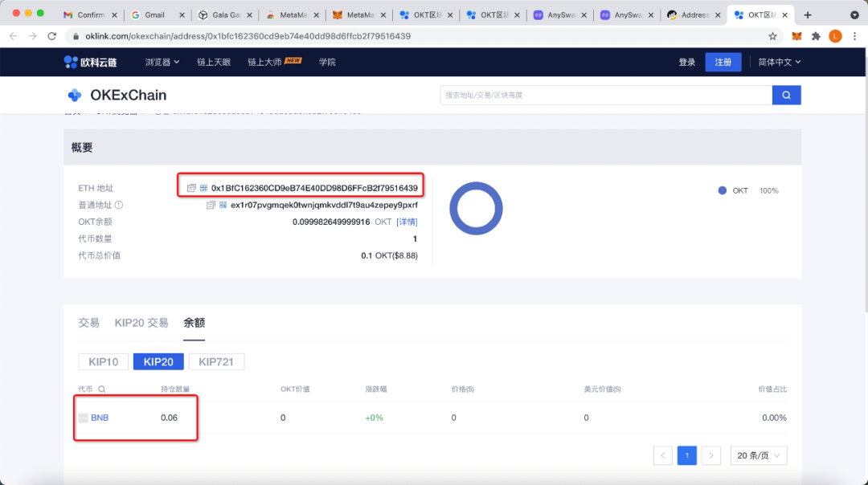
Task: Show QR code for ex1r07 address
Action: pyautogui.click(x=223, y=206)
